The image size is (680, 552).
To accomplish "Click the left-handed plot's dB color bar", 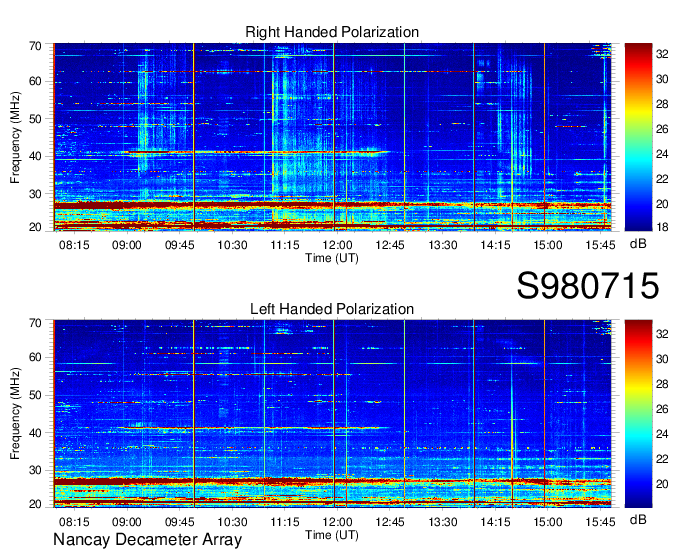I will [638, 414].
